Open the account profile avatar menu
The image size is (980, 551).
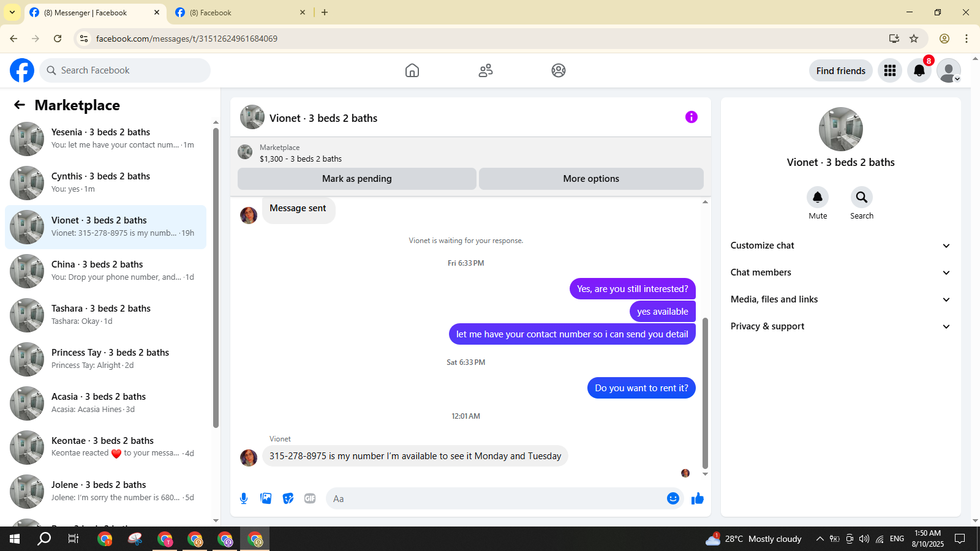pyautogui.click(x=949, y=70)
